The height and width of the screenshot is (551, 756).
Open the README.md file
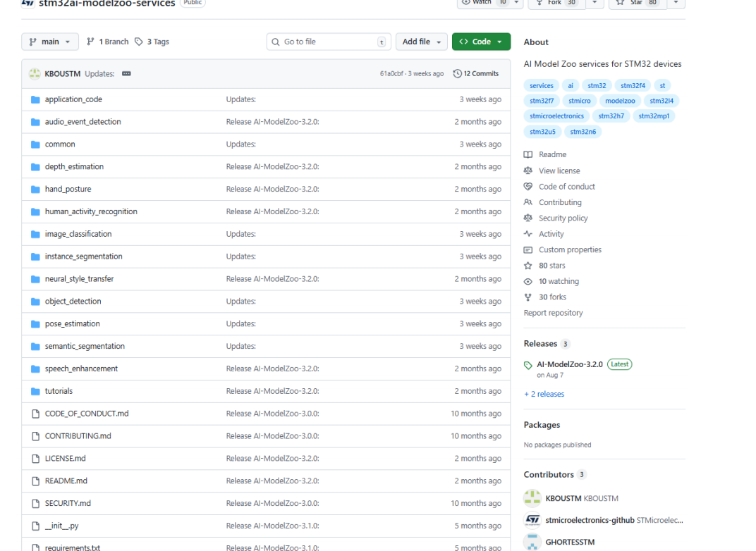[x=66, y=481]
